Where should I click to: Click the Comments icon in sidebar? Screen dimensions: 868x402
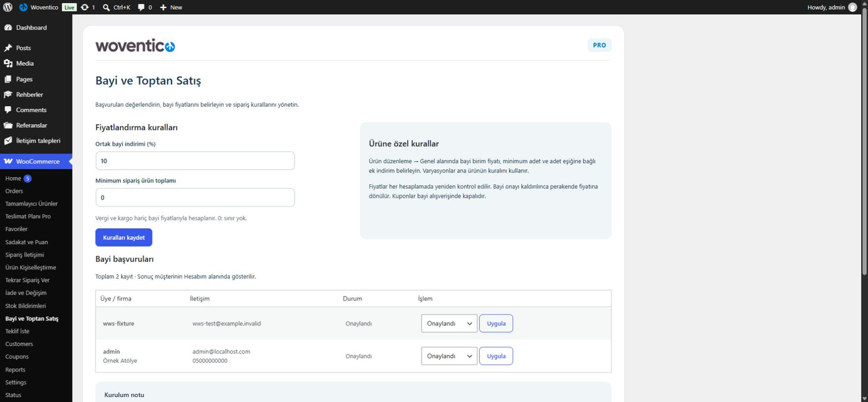8,110
